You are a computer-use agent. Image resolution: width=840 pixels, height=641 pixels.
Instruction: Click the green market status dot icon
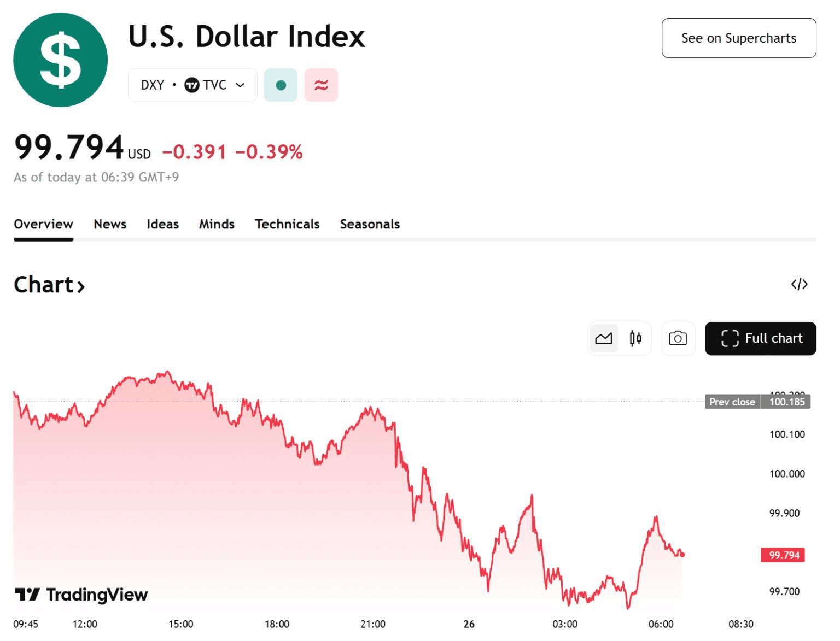(281, 85)
